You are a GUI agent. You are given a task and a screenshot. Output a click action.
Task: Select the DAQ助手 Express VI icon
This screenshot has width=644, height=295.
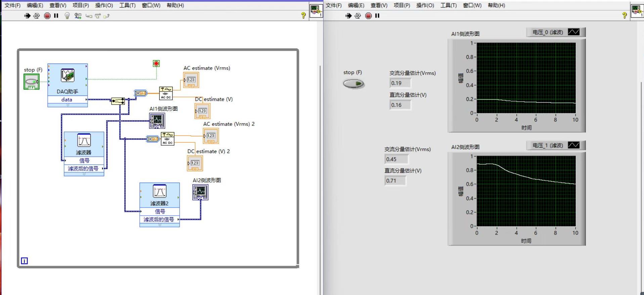68,75
